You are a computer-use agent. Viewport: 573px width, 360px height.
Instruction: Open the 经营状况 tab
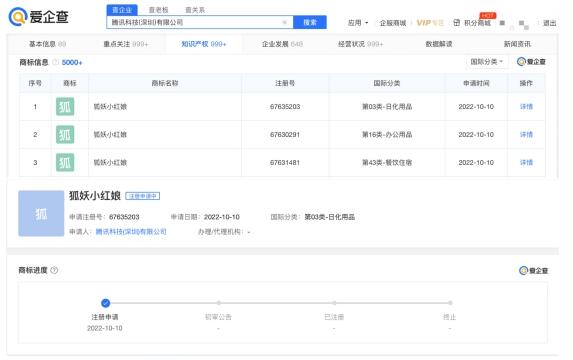point(360,44)
